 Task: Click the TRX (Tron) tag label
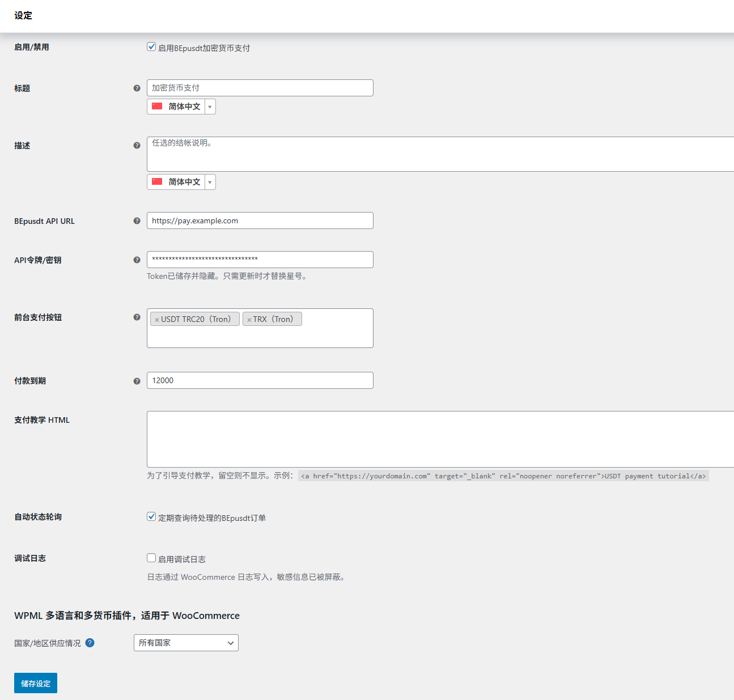click(275, 319)
